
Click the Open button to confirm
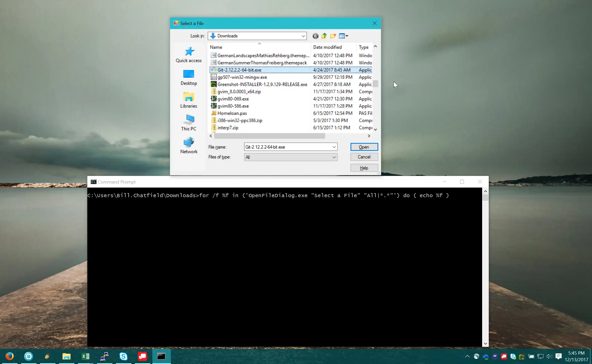pyautogui.click(x=364, y=147)
